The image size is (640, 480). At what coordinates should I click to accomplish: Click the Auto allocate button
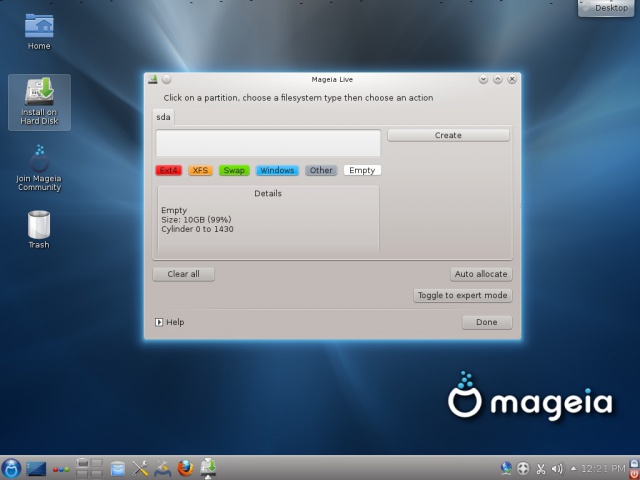[481, 274]
